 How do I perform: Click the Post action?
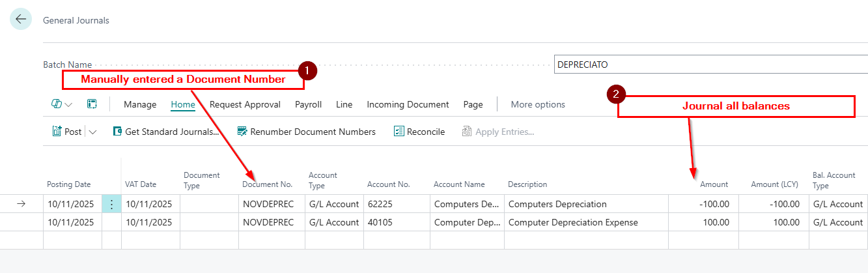click(67, 132)
